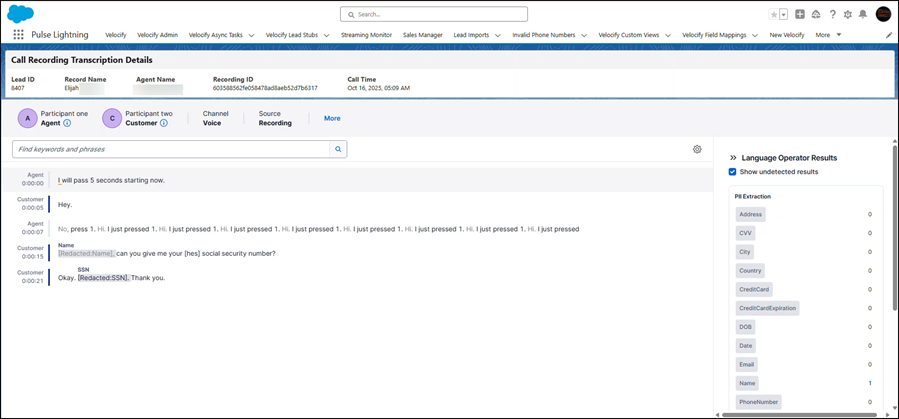Open the Streaming Monitor tab

point(366,35)
